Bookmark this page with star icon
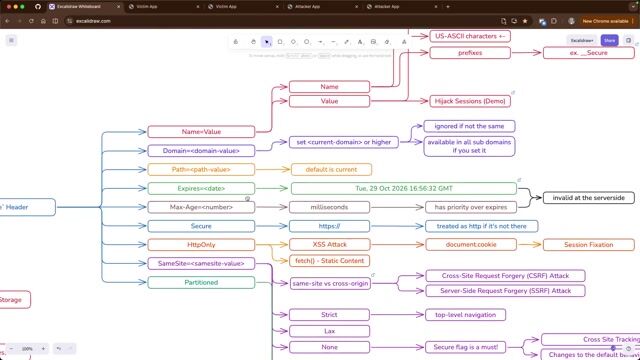640x360 pixels. 525,21
